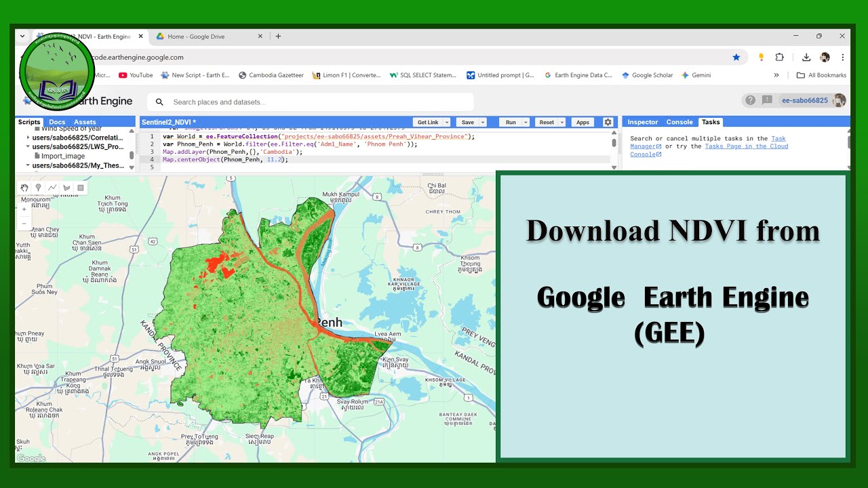Run the script with Run button
Image resolution: width=868 pixels, height=488 pixels.
[x=511, y=122]
